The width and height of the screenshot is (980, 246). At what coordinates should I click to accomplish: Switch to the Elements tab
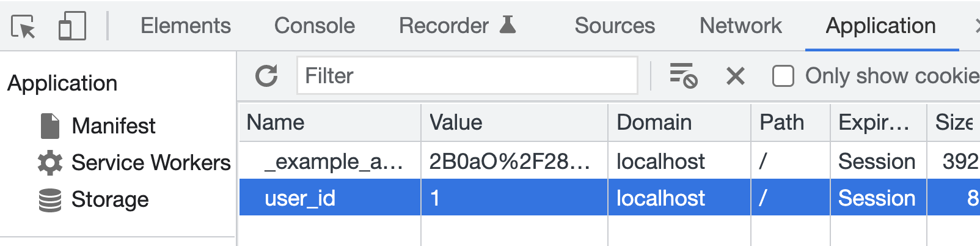186,26
